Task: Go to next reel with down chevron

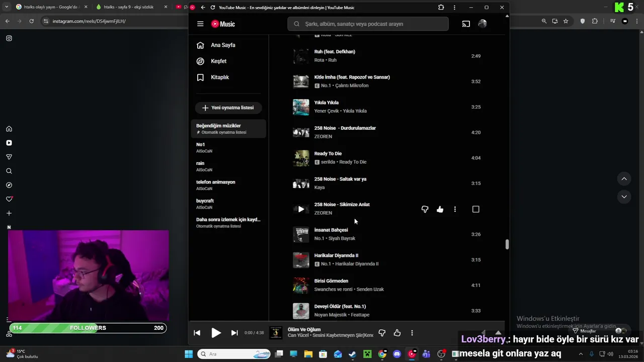Action: 624,197
